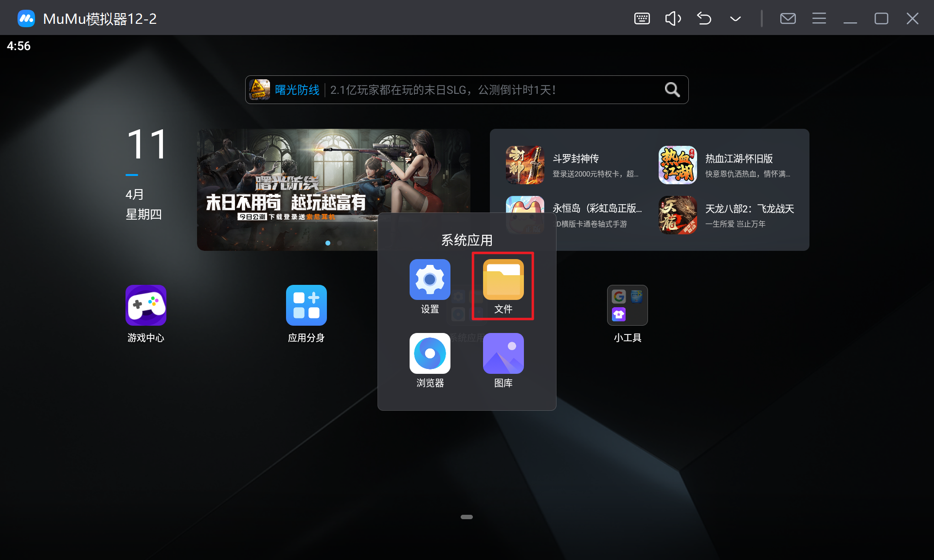Image resolution: width=934 pixels, height=560 pixels.
Task: Click the home screen page indicator
Action: (x=467, y=517)
